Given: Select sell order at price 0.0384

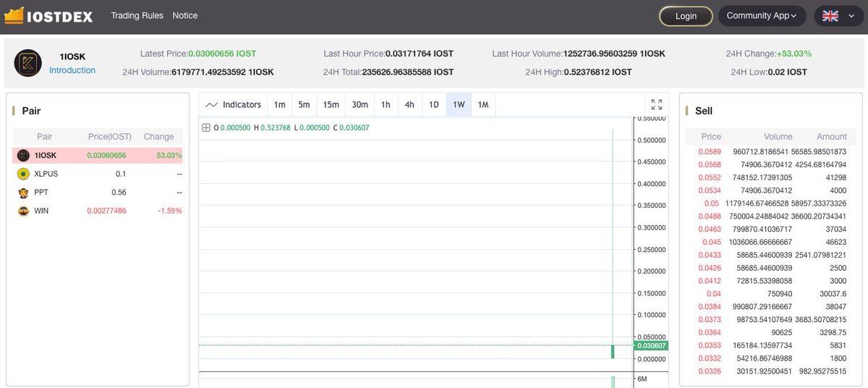Looking at the screenshot, I should (771, 306).
